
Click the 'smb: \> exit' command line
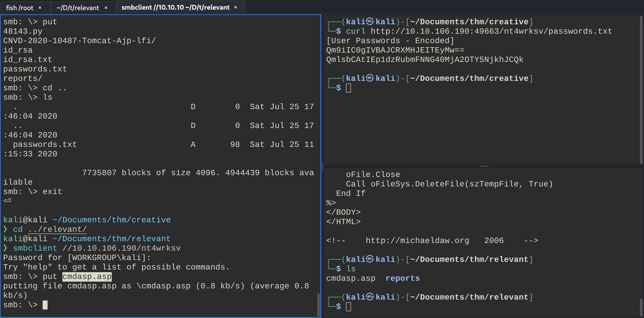pyautogui.click(x=33, y=191)
